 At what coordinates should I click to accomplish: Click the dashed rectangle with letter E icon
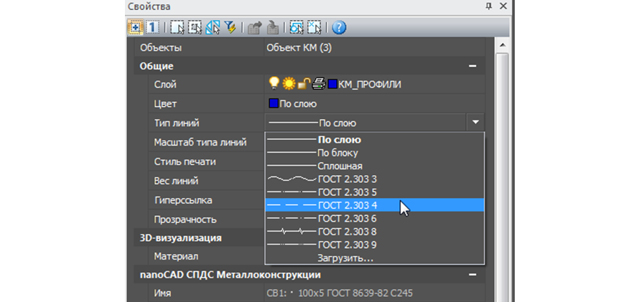pos(195,27)
